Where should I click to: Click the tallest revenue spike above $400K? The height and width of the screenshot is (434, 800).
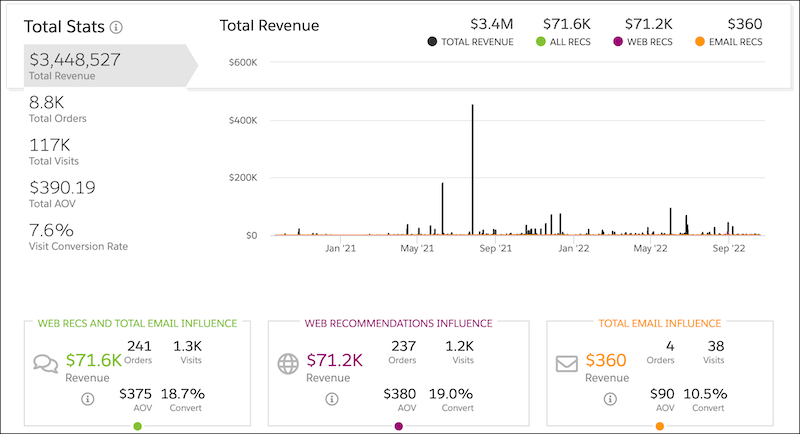click(472, 168)
